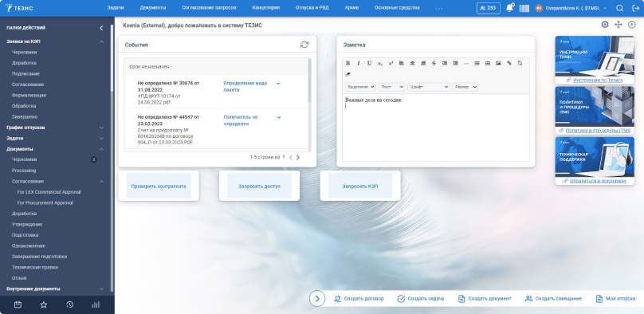Open the Задачи top menu
The height and width of the screenshot is (314, 644).
[x=116, y=8]
